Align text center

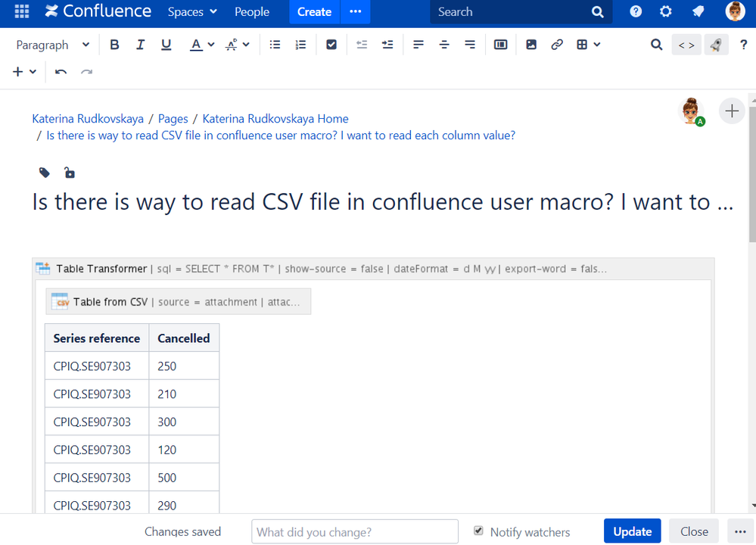click(444, 45)
